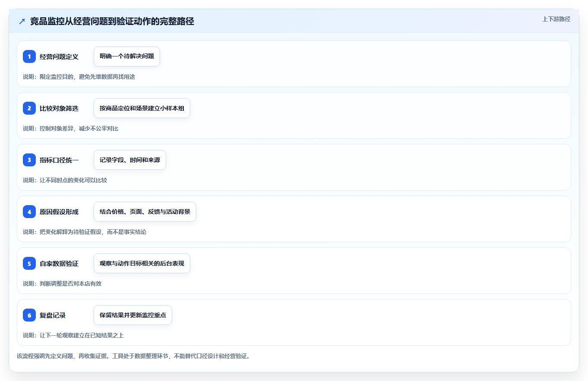Click the 原因假设形成 step label

tap(59, 212)
